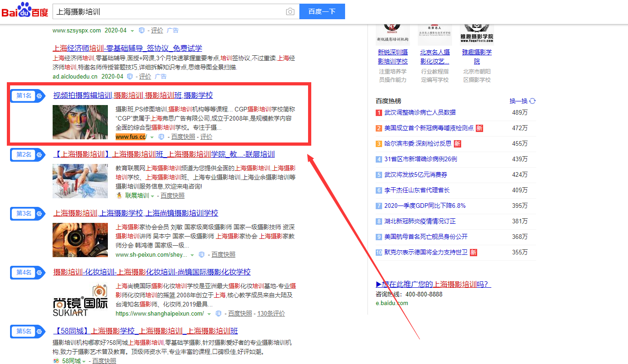Click the 保 shield icon beside www.fus.cc
This screenshot has height=364, width=628.
pos(161,137)
